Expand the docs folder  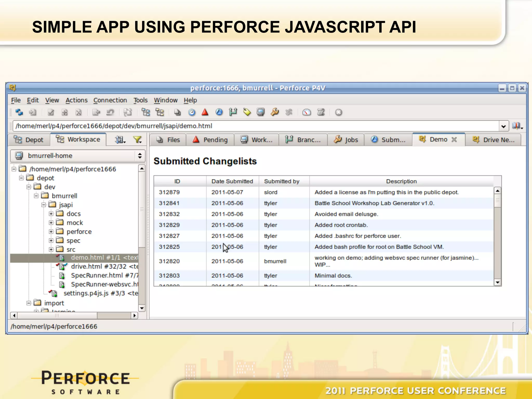click(x=51, y=214)
